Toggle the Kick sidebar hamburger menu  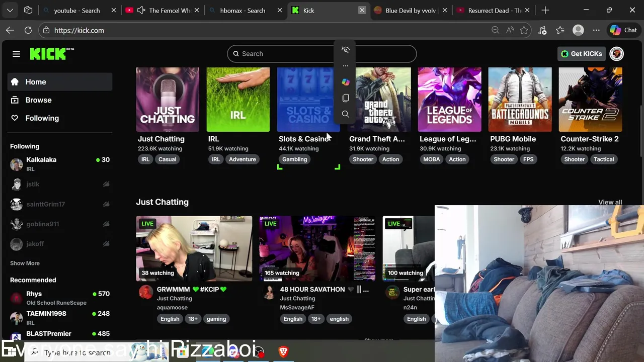[16, 54]
